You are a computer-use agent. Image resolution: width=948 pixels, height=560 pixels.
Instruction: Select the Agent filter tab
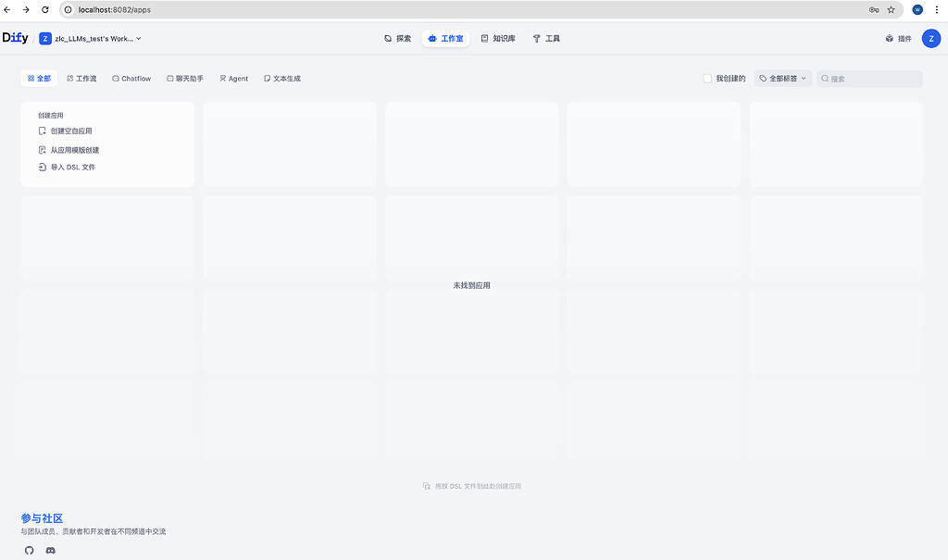point(233,79)
